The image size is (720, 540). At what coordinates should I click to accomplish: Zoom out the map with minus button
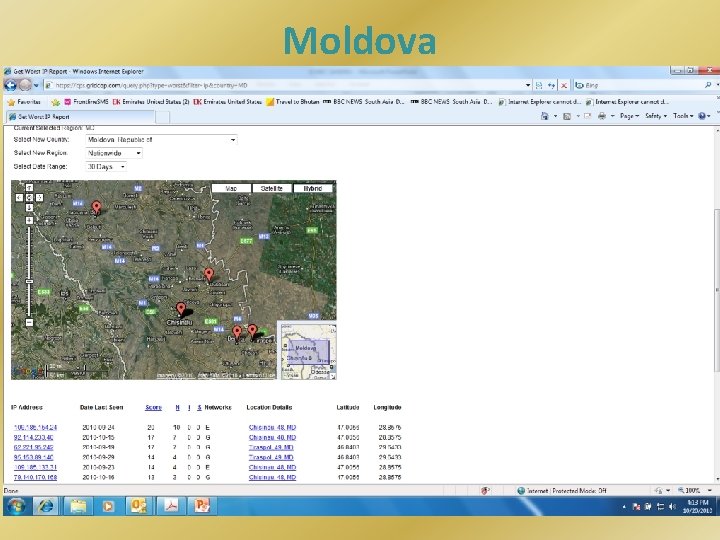(29, 322)
